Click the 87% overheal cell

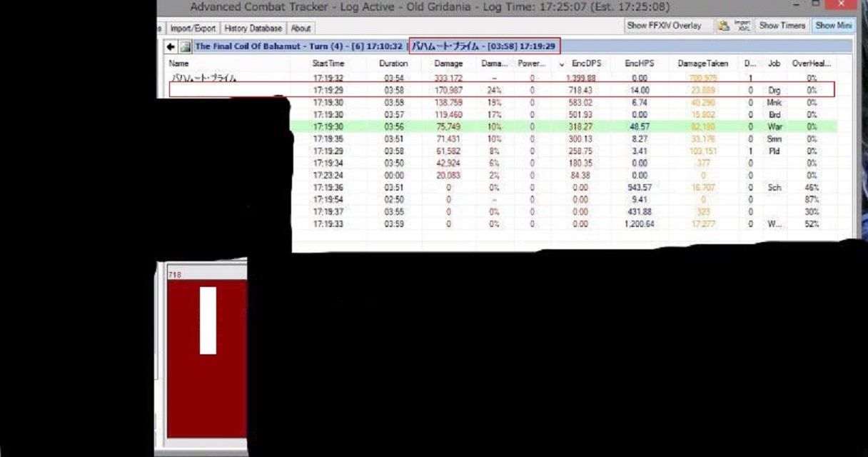(x=812, y=200)
